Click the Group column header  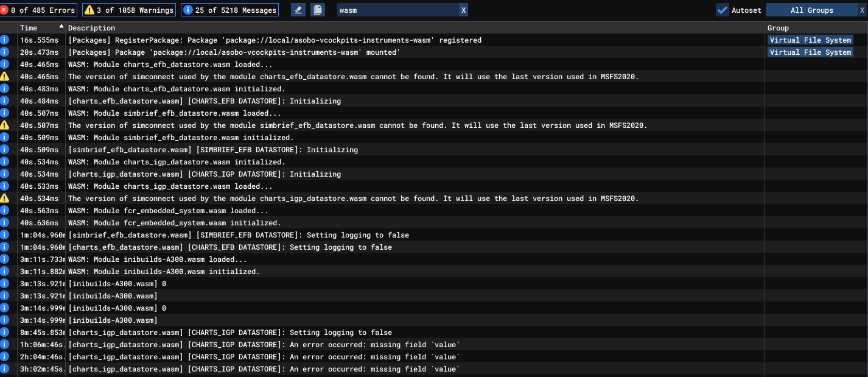[x=778, y=27]
